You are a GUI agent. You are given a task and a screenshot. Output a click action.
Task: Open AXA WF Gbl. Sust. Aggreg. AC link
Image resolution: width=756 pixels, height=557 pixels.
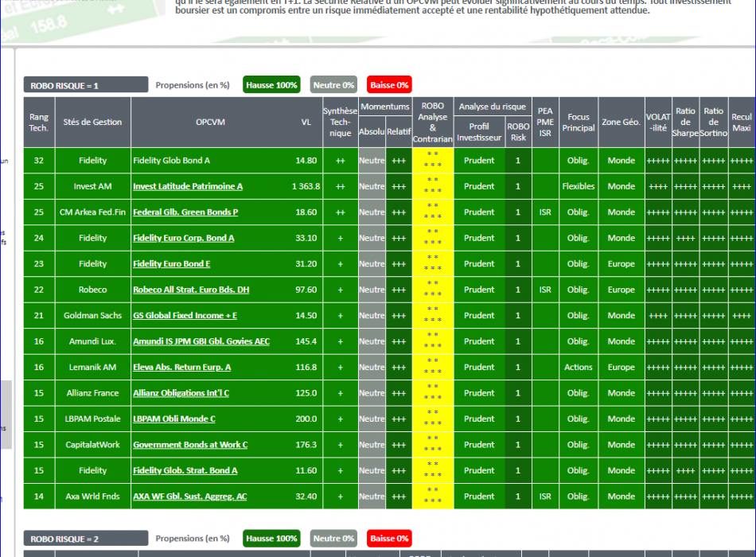[190, 497]
